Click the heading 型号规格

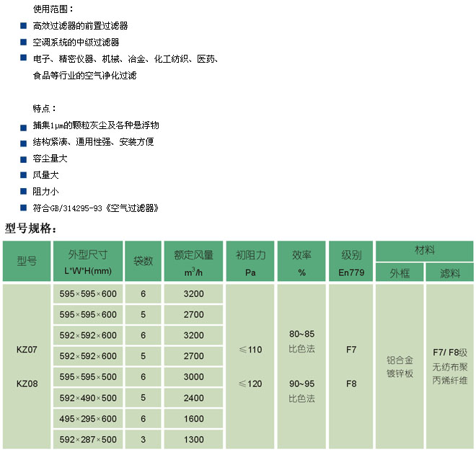click(31, 228)
